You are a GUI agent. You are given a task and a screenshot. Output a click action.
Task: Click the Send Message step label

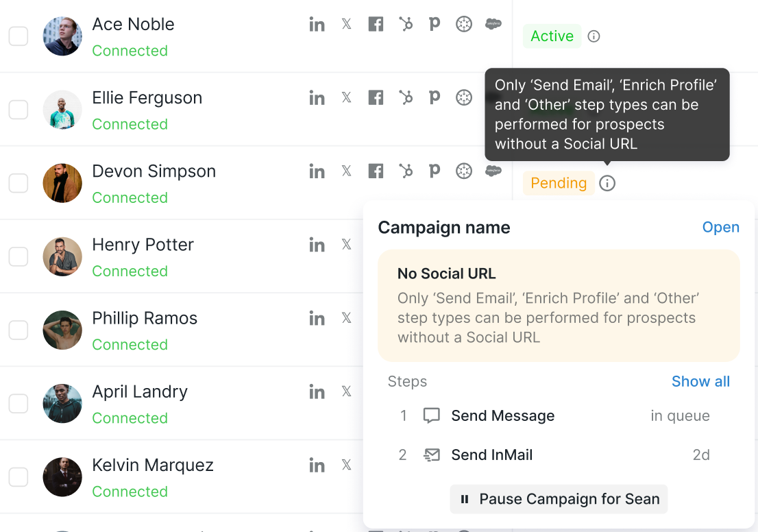tap(503, 416)
